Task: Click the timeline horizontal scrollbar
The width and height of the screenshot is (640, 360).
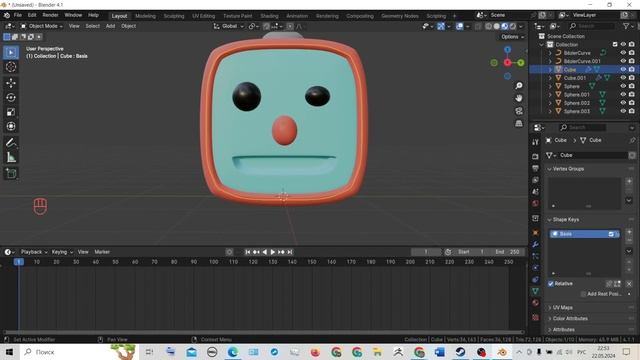Action: (x=264, y=332)
